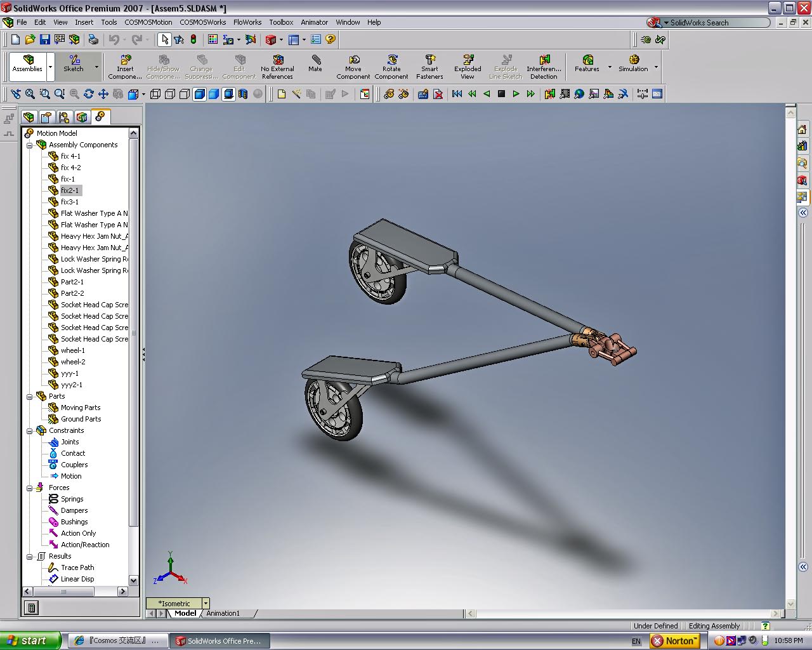Rewind the animation to the start
The height and width of the screenshot is (650, 812).
coord(457,94)
